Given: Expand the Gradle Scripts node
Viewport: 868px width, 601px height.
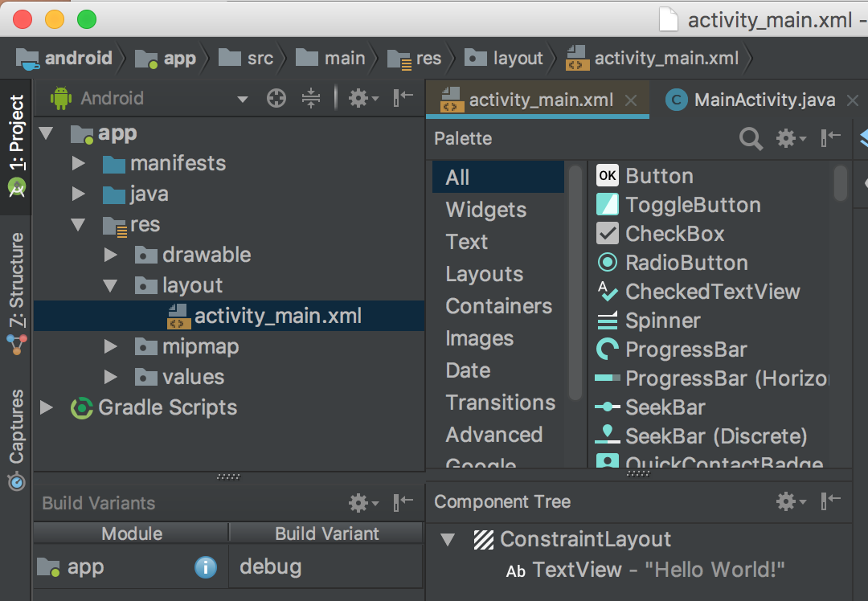Looking at the screenshot, I should tap(46, 407).
